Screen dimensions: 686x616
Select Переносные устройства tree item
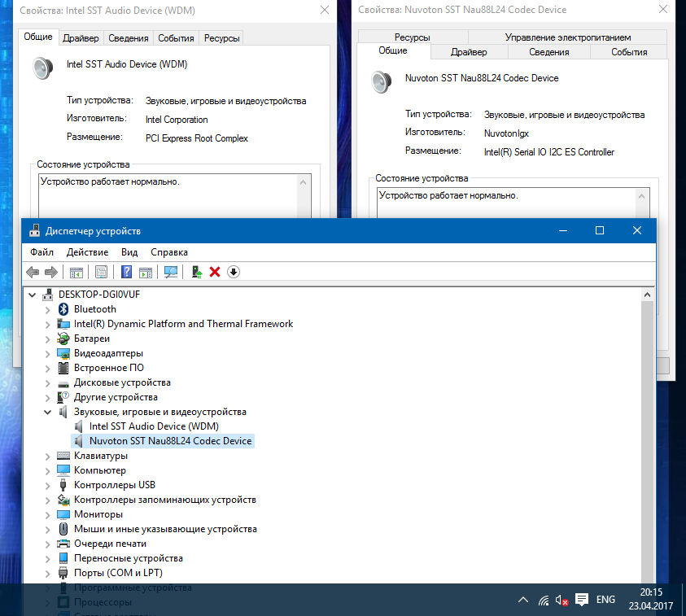click(x=129, y=559)
